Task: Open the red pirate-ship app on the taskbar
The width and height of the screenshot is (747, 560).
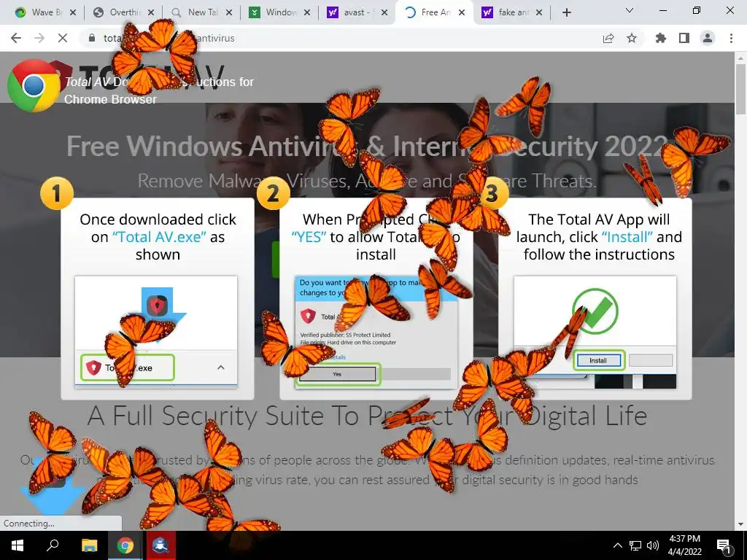Action: (x=161, y=545)
